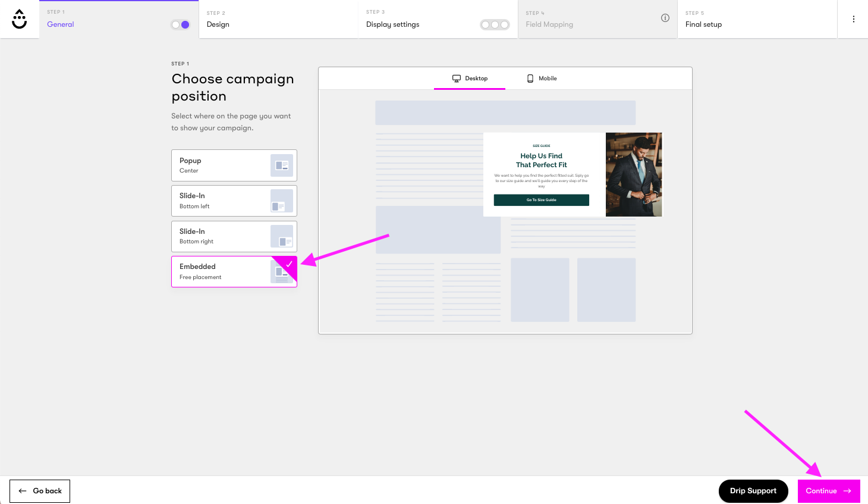Viewport: 868px width, 504px height.
Task: Click the Popup Center layout thumbnail icon
Action: pyautogui.click(x=282, y=165)
